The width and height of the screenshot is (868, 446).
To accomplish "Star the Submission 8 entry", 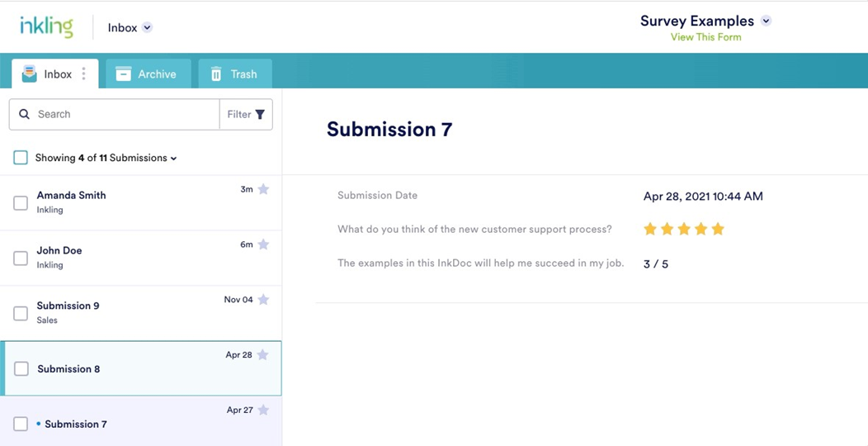I will pos(262,355).
